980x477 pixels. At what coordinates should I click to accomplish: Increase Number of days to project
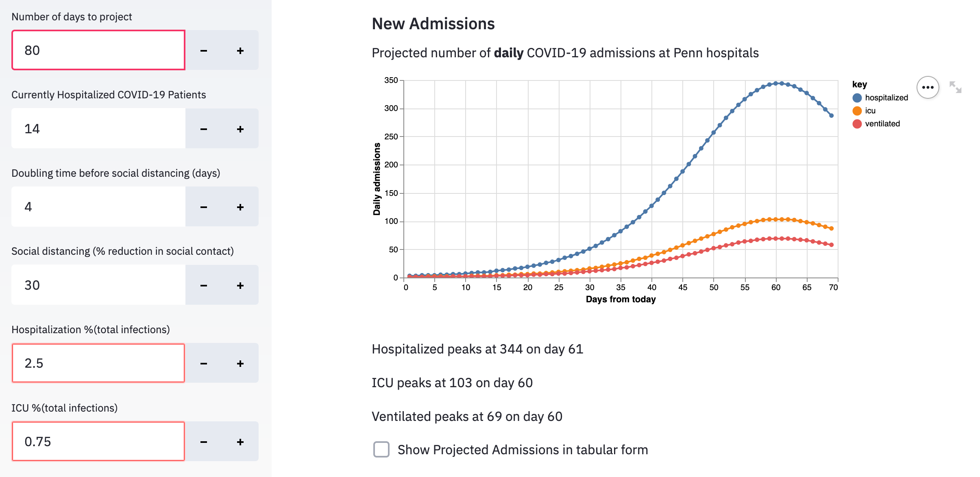pos(240,50)
